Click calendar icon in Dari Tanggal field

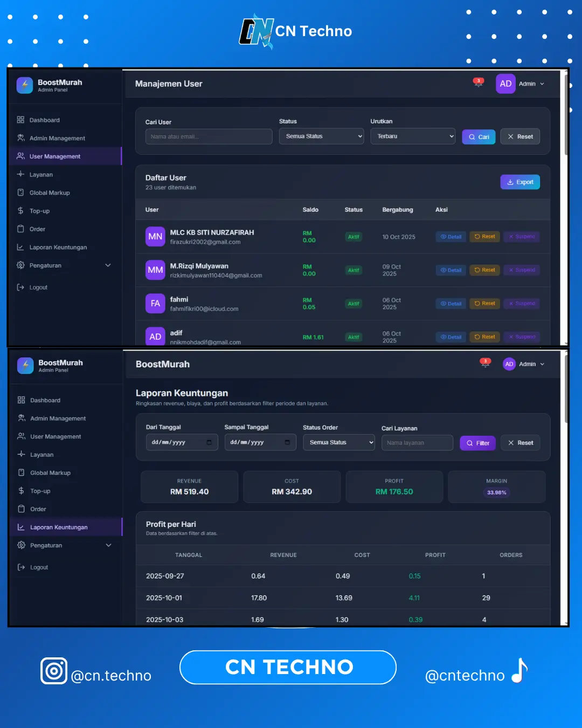click(x=209, y=443)
